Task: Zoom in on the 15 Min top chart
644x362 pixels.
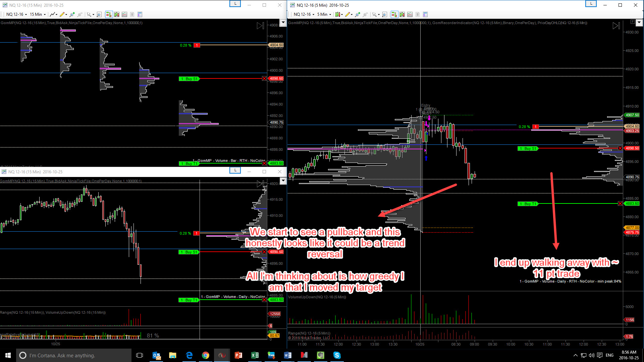Action: point(72,14)
